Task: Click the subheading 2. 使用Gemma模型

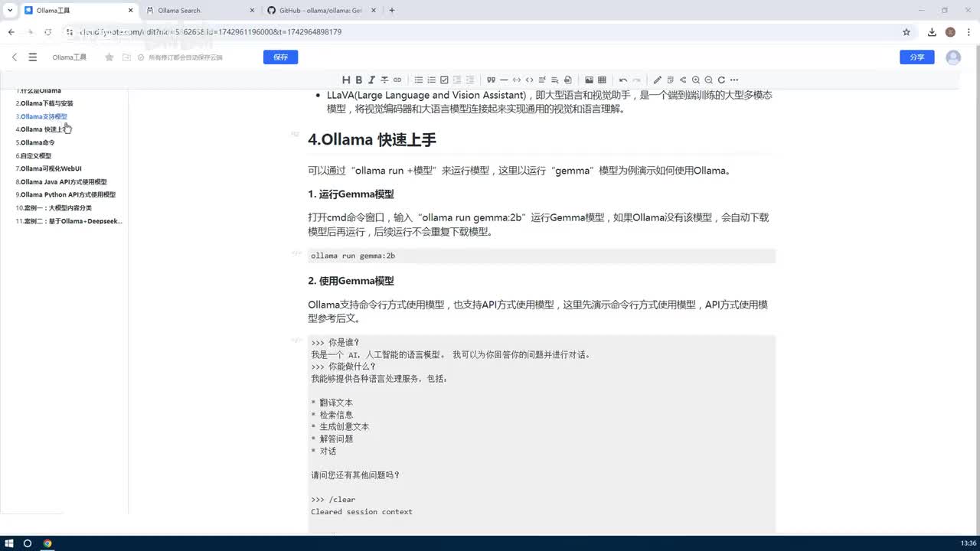Action: [351, 281]
